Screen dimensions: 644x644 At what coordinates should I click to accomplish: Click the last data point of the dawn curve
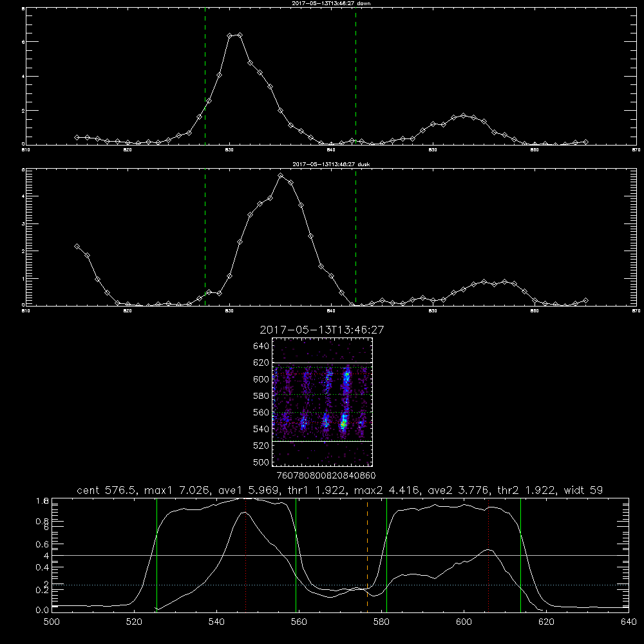585,142
